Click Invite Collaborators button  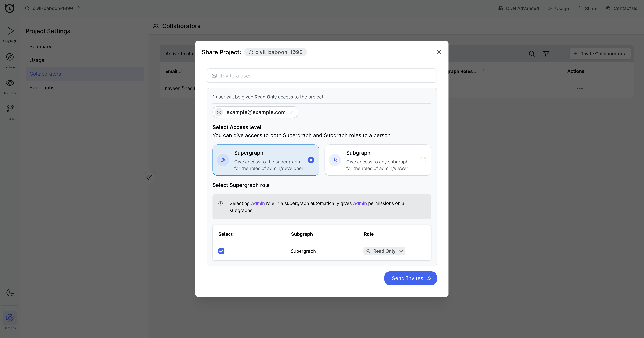point(600,54)
